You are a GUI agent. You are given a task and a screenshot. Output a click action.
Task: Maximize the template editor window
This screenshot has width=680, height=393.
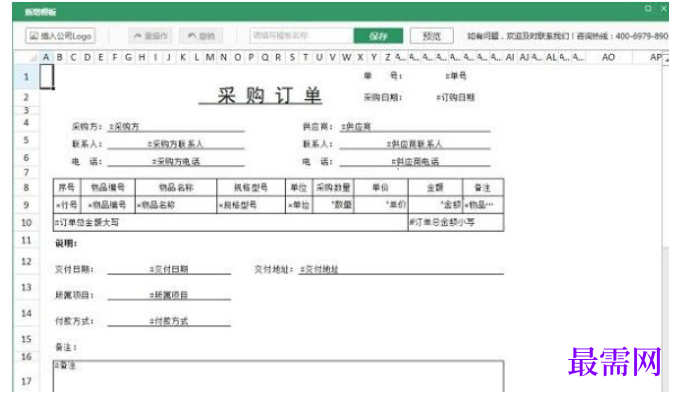coord(648,8)
